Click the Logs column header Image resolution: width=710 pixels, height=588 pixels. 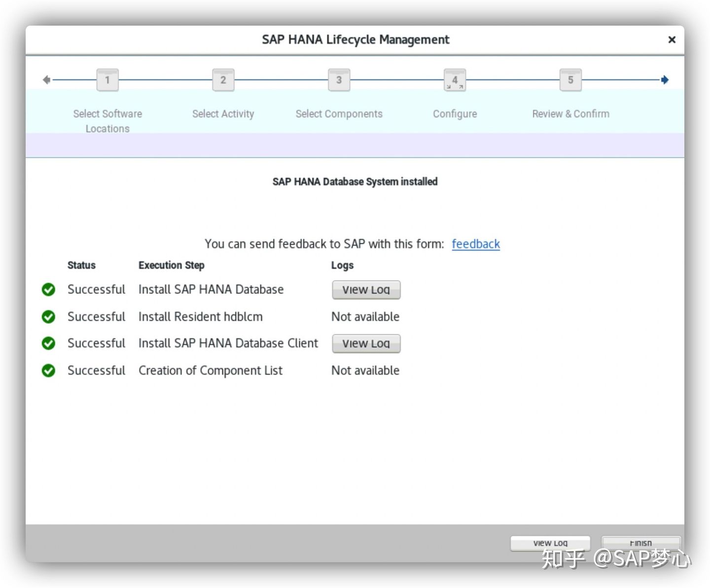pyautogui.click(x=342, y=265)
